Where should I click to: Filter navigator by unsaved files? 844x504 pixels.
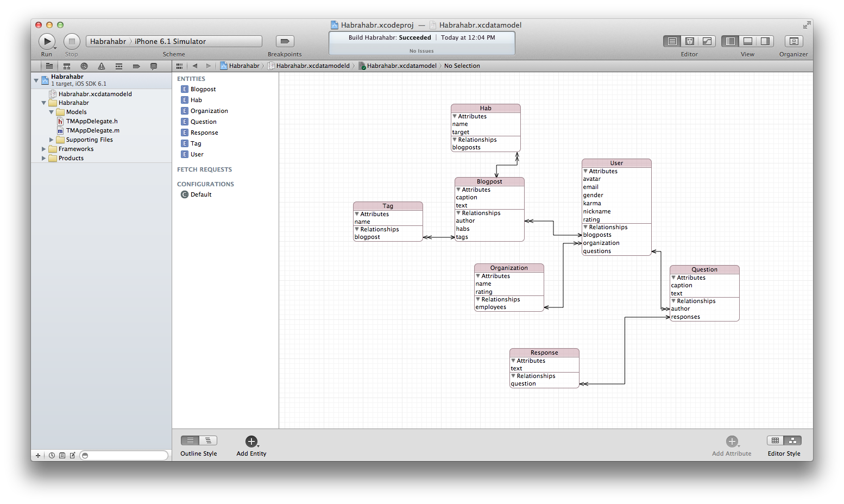(x=72, y=456)
